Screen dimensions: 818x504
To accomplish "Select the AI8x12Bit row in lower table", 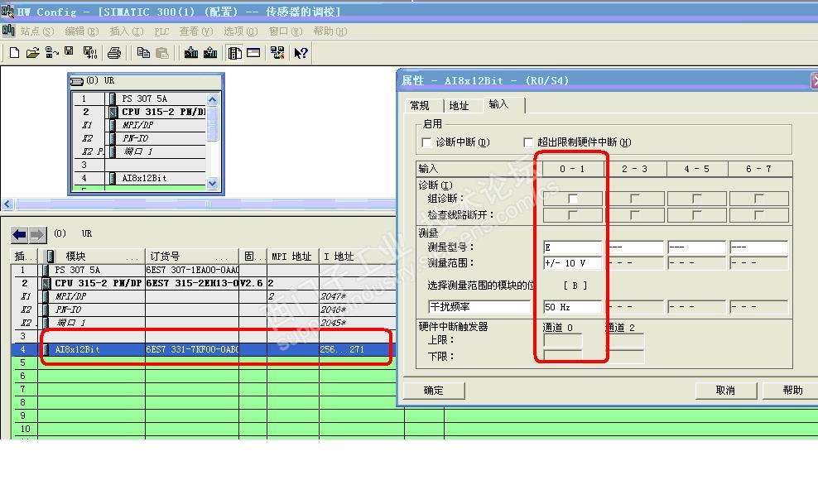I will [203, 349].
